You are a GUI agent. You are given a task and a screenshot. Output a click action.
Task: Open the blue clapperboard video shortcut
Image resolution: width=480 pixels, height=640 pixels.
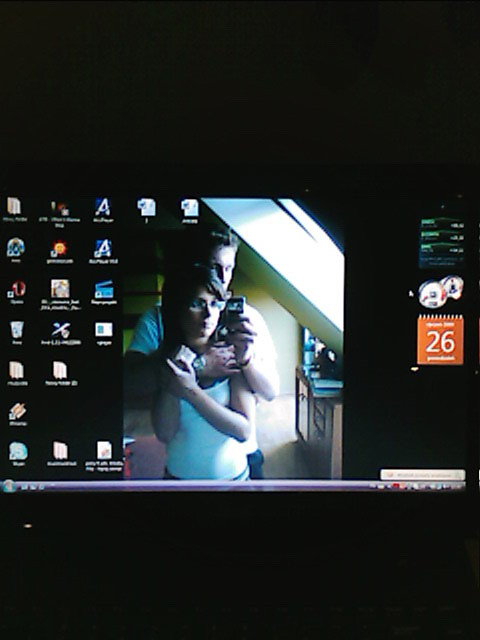point(104,289)
